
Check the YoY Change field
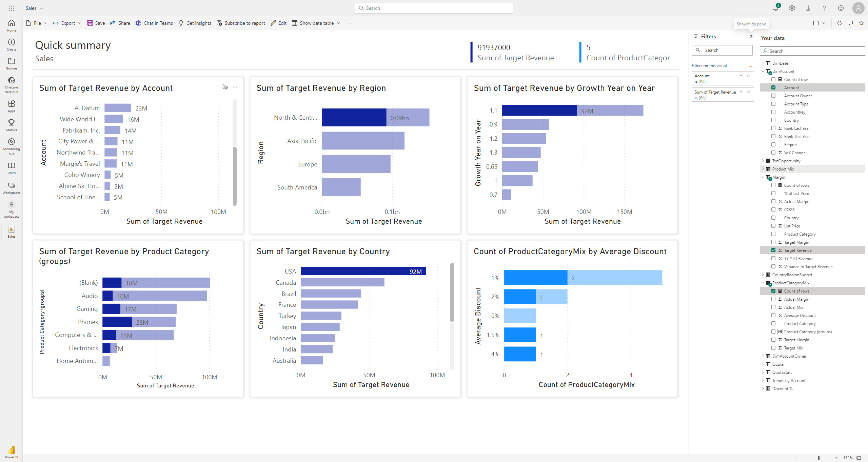tap(773, 153)
